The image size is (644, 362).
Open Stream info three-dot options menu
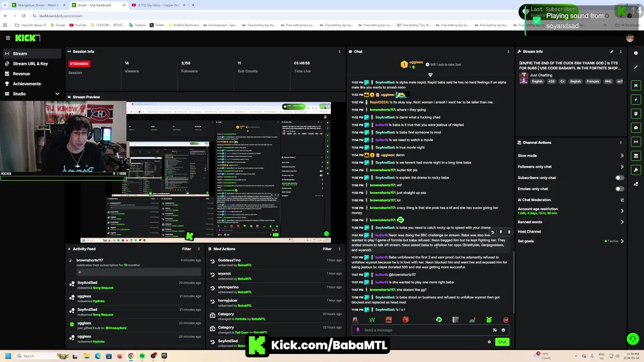(620, 51)
